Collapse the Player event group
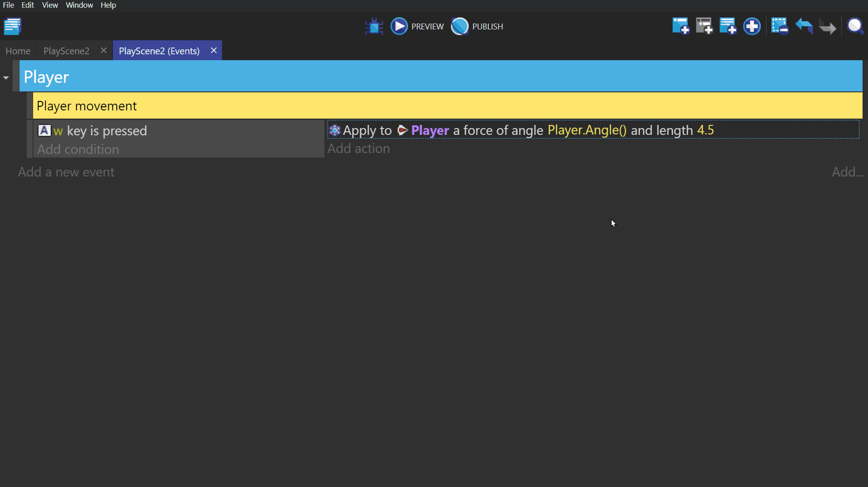The image size is (868, 487). [x=6, y=78]
